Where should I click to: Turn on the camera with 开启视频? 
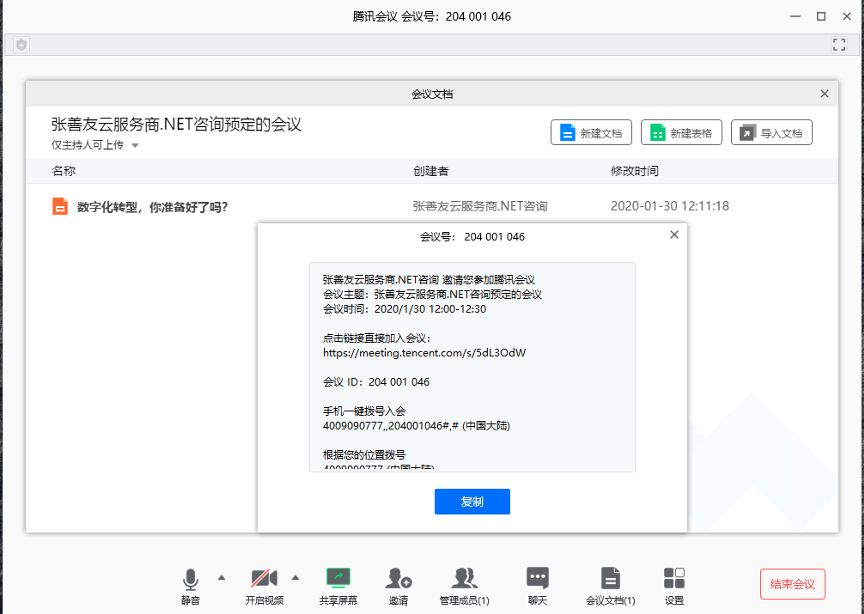click(264, 586)
